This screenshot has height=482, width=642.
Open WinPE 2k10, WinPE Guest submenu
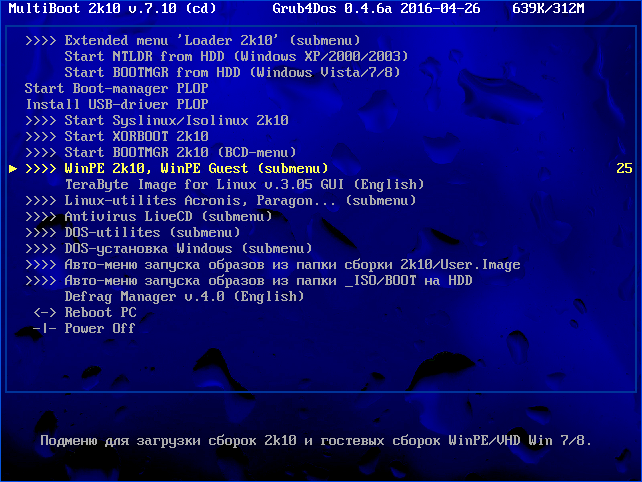coord(176,168)
